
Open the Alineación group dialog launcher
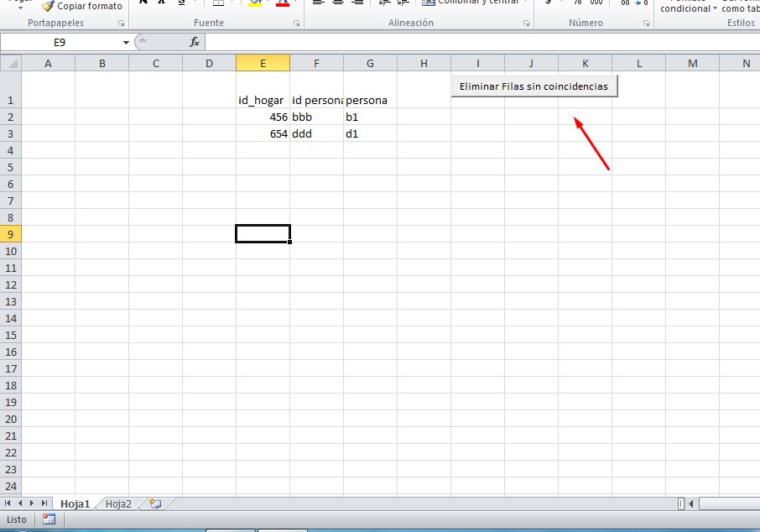(526, 23)
